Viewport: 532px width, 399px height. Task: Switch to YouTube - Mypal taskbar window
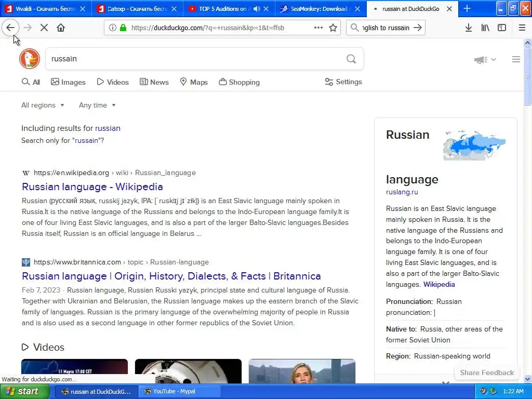179,391
